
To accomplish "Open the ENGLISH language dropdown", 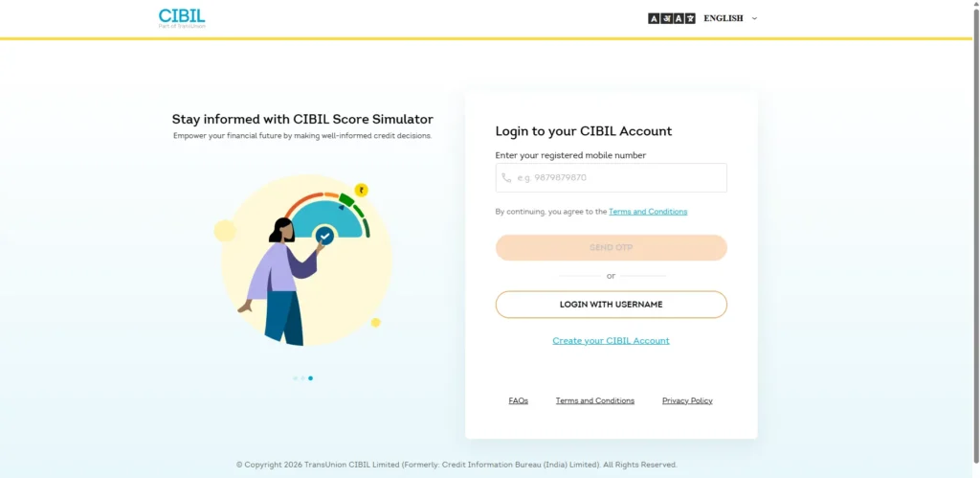I will coord(724,18).
